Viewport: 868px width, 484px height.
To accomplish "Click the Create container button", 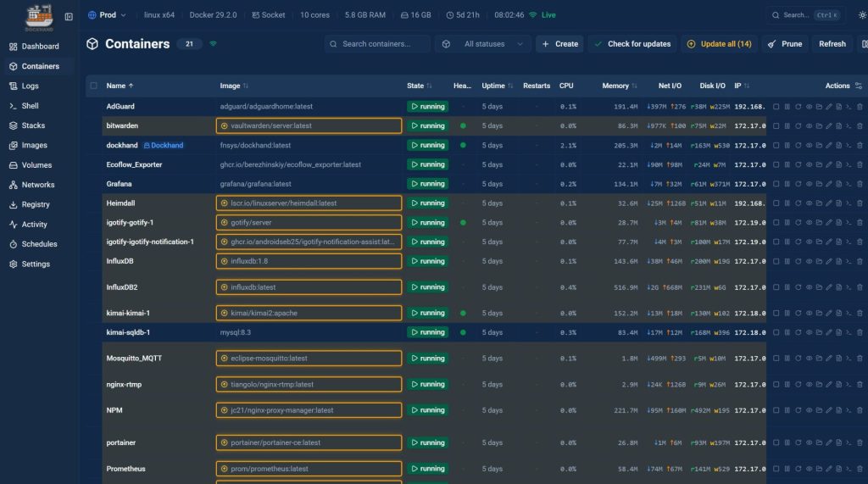I will pyautogui.click(x=559, y=44).
